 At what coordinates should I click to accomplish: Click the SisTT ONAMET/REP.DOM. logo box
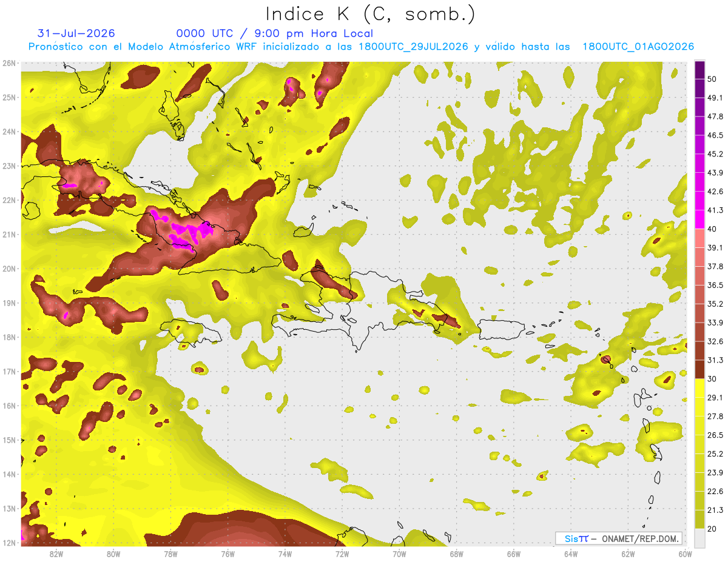pos(618,538)
